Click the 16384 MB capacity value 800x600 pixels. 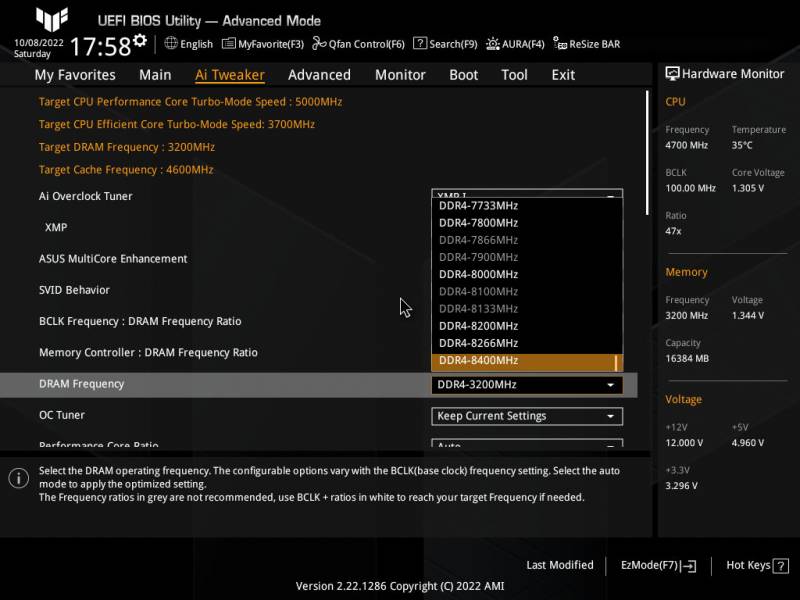pos(687,359)
